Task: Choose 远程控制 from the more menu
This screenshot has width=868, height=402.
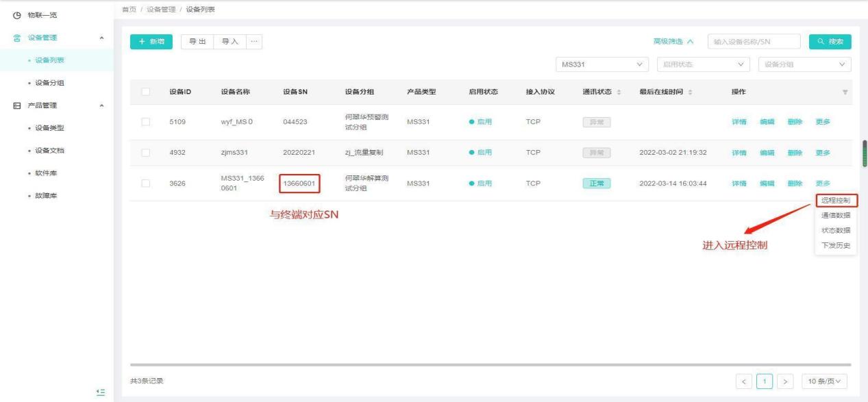Action: point(836,201)
